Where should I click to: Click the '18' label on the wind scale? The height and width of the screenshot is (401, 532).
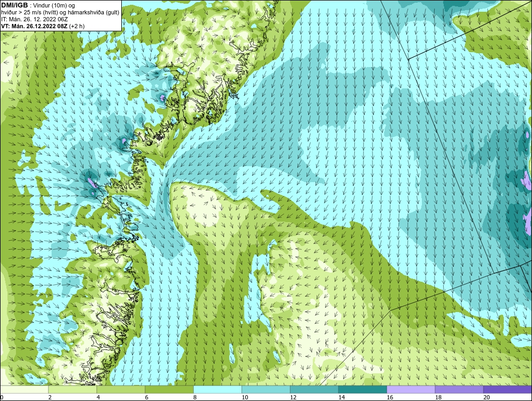click(x=438, y=397)
